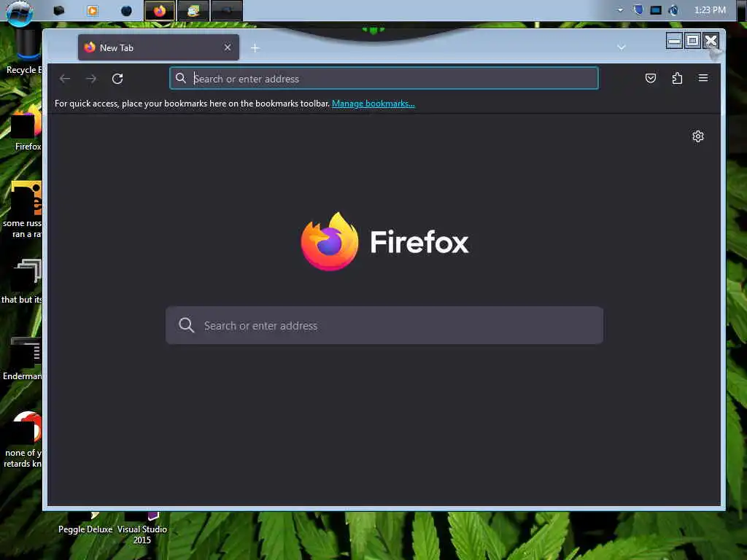Click the forward navigation arrow
Screen dimensions: 747x560
[x=91, y=79]
